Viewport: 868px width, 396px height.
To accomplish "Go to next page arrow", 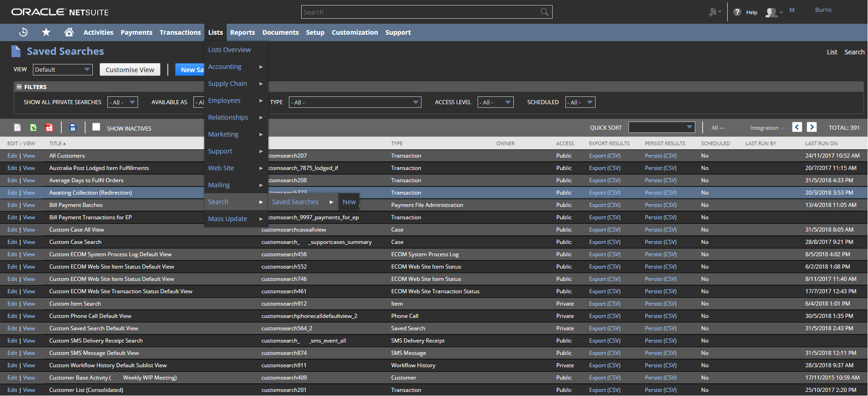I will tap(812, 127).
